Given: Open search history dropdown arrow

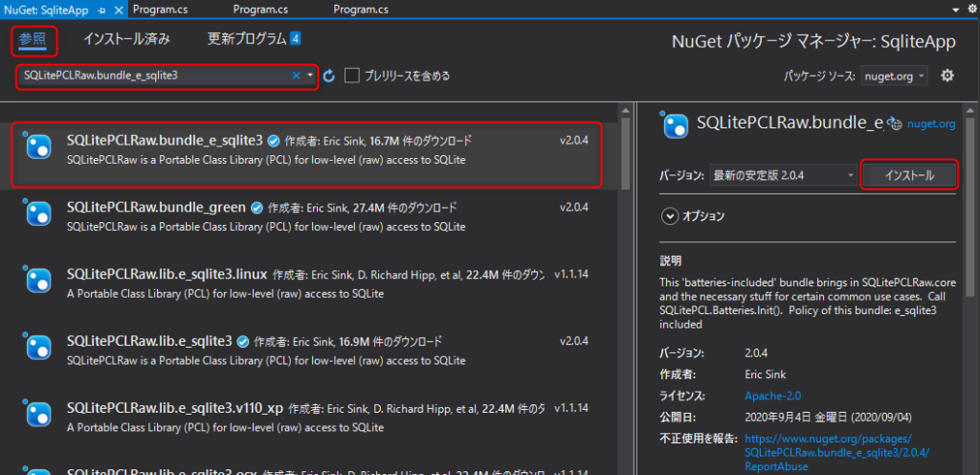Looking at the screenshot, I should pos(311,76).
